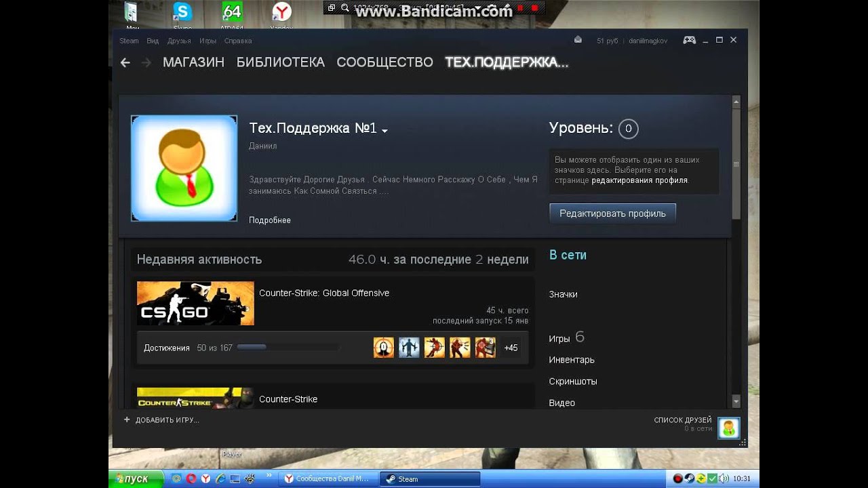Image resolution: width=868 pixels, height=488 pixels.
Task: Click the CS:GO game banner thumbnail
Action: 195,303
